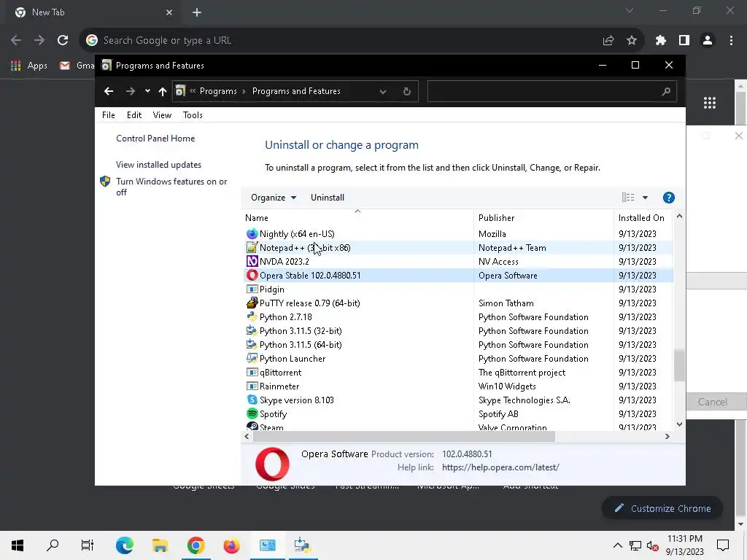
Task: Click the Python 3.11.5 (32-bit) icon
Action: click(x=252, y=330)
